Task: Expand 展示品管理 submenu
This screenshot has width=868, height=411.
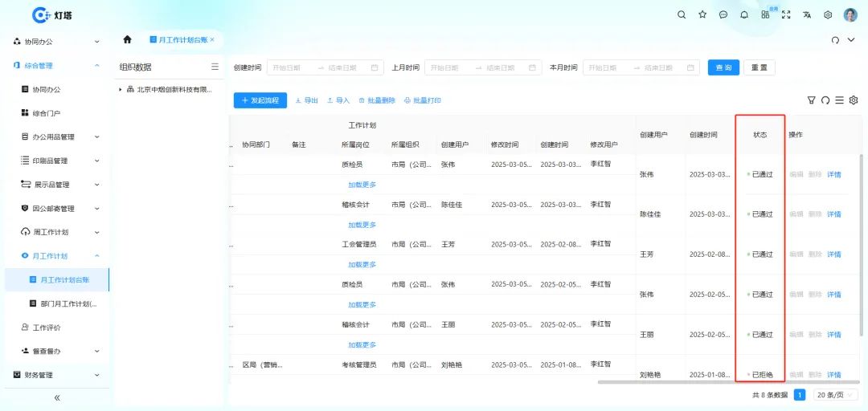Action: [x=97, y=184]
